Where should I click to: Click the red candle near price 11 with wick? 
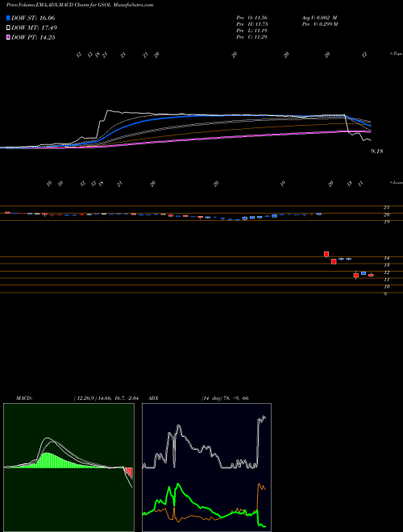point(355,275)
